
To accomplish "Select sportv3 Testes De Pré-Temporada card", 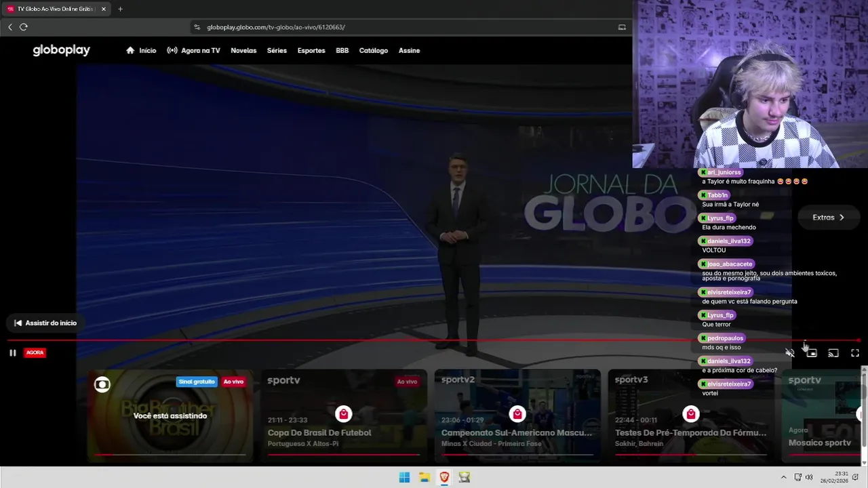I will click(x=691, y=415).
